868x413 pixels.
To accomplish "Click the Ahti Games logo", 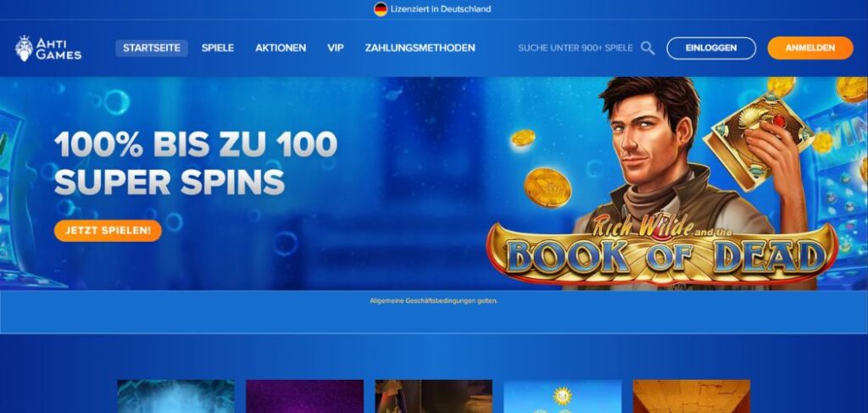I will [x=48, y=48].
